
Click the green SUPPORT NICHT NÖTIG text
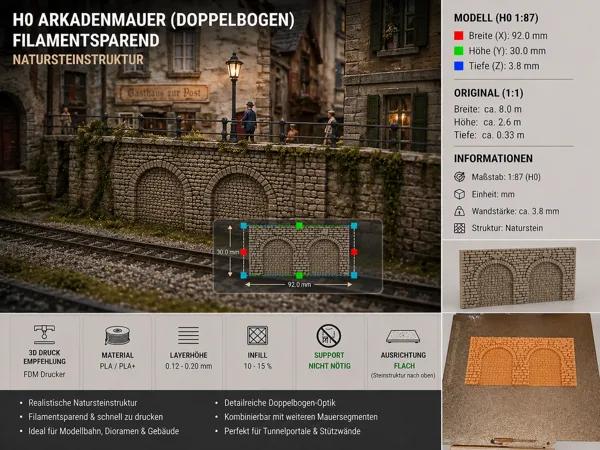[x=329, y=360]
